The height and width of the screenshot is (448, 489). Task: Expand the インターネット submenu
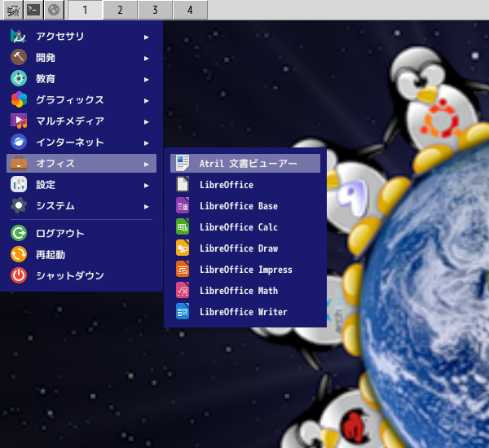[x=81, y=143]
